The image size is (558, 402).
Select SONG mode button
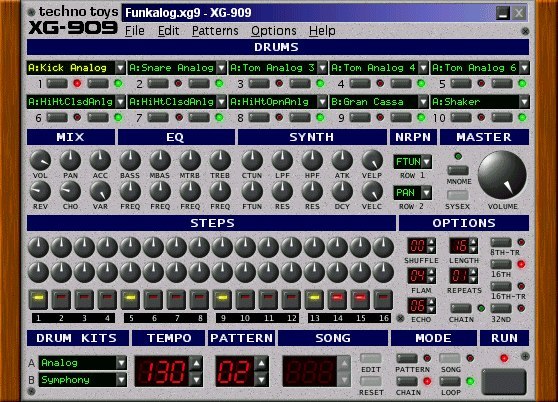point(450,358)
